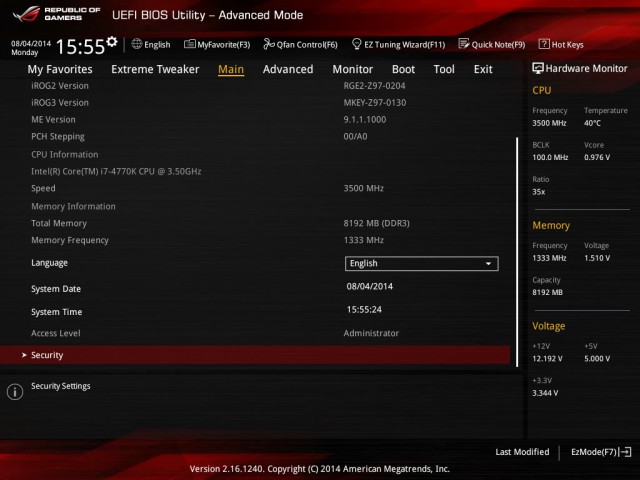Screen dimensions: 640x480
Task: Click the +3.3V 3.344 V reading
Action: pyautogui.click(x=545, y=393)
